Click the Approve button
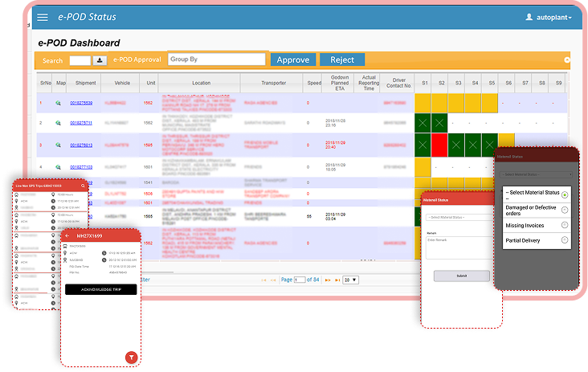Screen dimensions: 588x372 [x=293, y=59]
